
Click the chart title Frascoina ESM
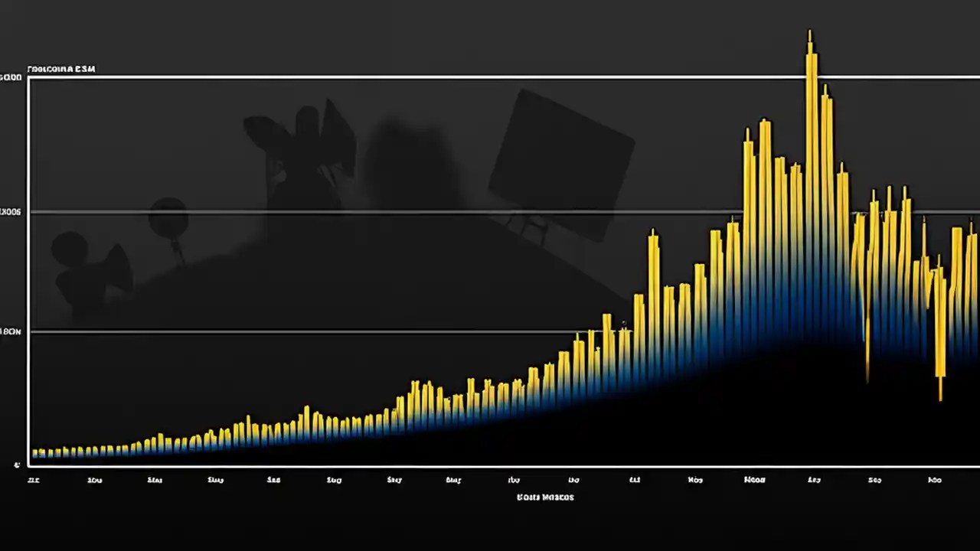[x=61, y=68]
